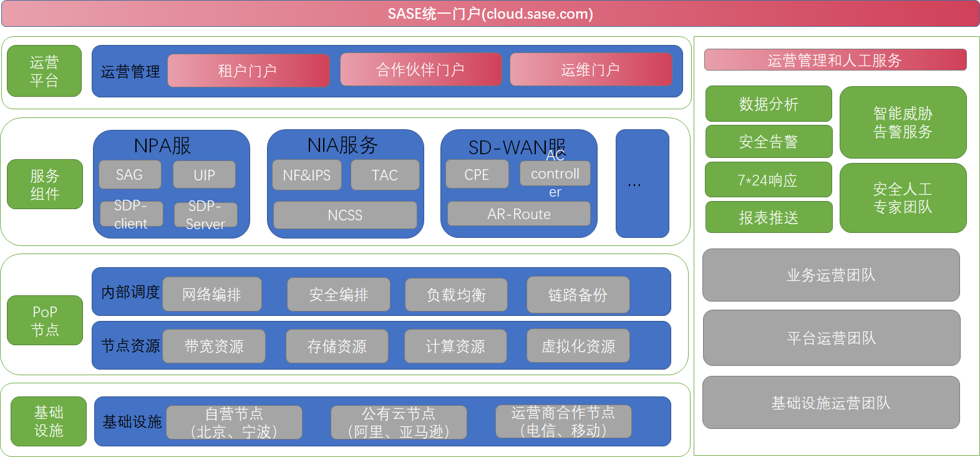Click the blue ellipsis box
The image size is (980, 457).
coord(642,184)
